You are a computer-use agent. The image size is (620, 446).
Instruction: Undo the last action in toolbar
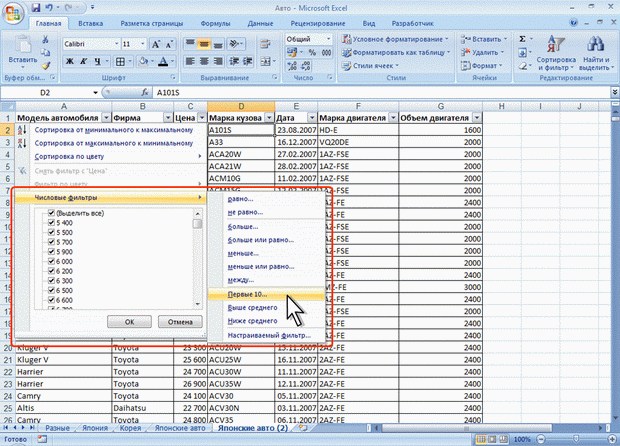49,8
